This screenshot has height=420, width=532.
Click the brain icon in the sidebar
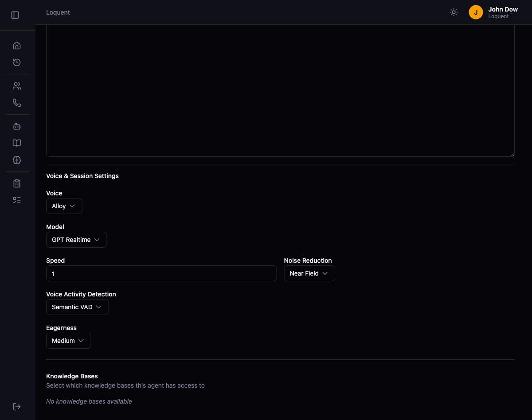coord(17,160)
